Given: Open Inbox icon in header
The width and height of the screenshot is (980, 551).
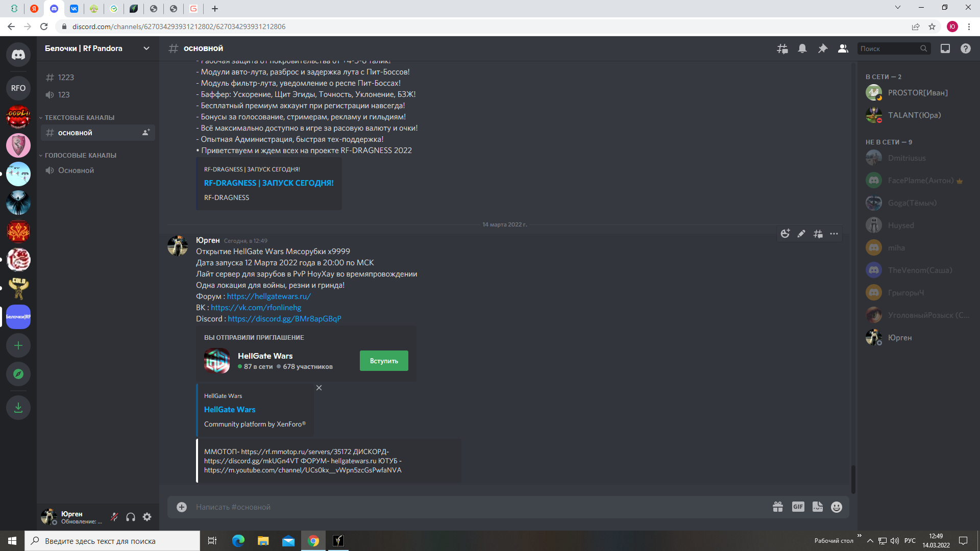Looking at the screenshot, I should click(x=945, y=48).
